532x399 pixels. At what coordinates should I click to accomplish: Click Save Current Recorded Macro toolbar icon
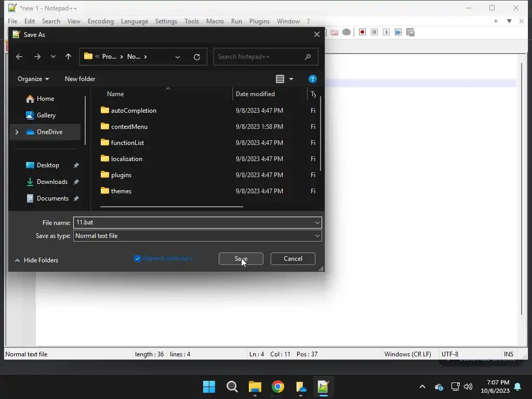pyautogui.click(x=410, y=32)
